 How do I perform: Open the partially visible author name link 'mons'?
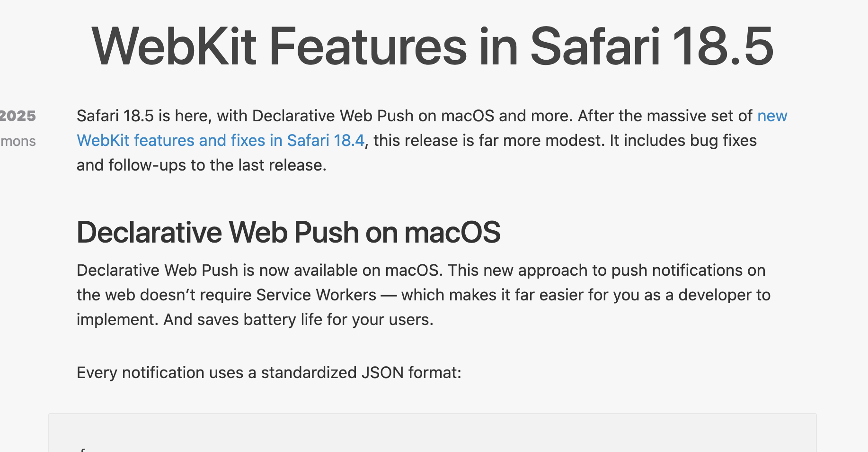click(18, 141)
